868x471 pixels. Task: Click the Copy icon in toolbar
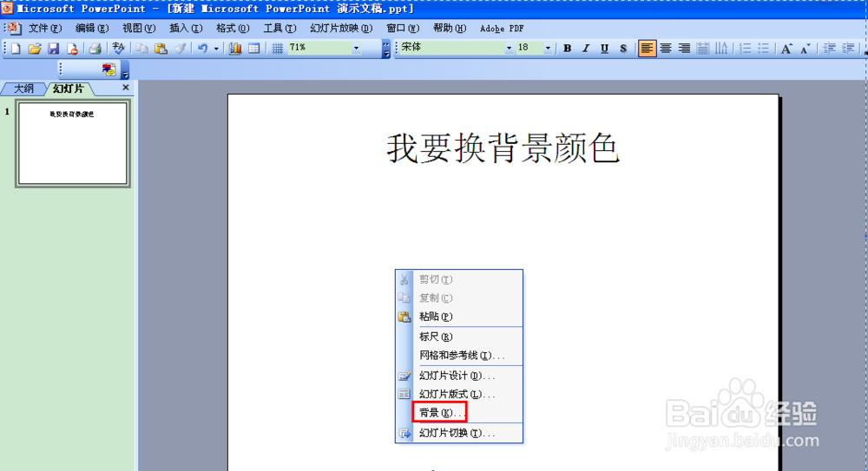141,49
